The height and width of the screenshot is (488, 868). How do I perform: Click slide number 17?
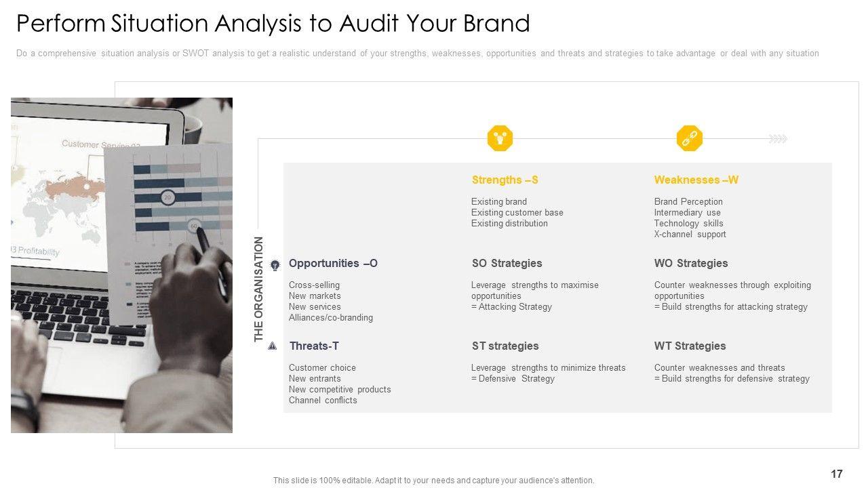pyautogui.click(x=836, y=474)
